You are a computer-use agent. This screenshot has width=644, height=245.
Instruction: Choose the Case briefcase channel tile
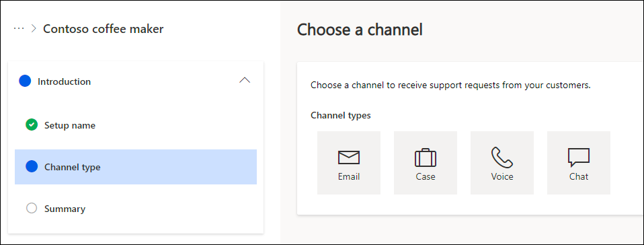pos(425,163)
